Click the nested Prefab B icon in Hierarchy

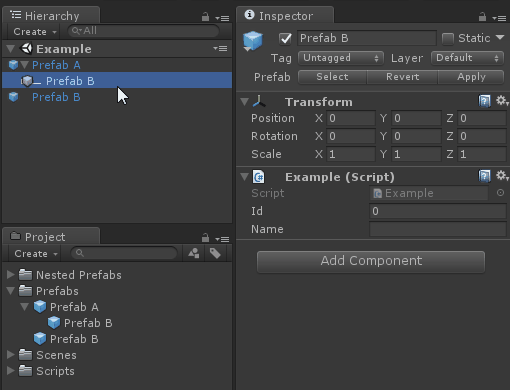tap(27, 81)
